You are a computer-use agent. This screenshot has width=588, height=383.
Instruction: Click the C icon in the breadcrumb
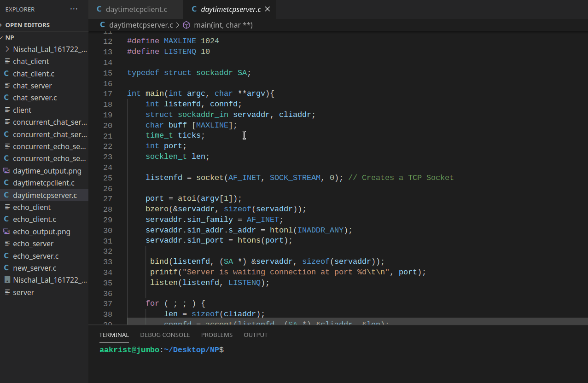[x=102, y=25]
